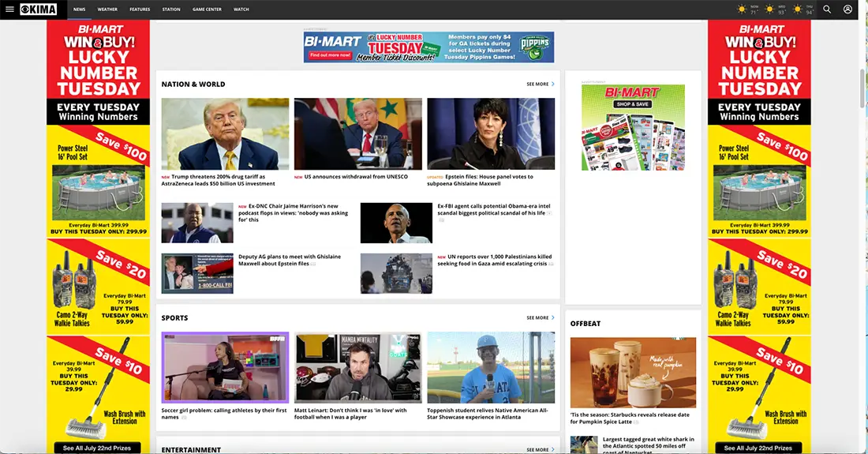Click the page vertical scrollbar thumb
This screenshot has width=868, height=454.
point(862,88)
